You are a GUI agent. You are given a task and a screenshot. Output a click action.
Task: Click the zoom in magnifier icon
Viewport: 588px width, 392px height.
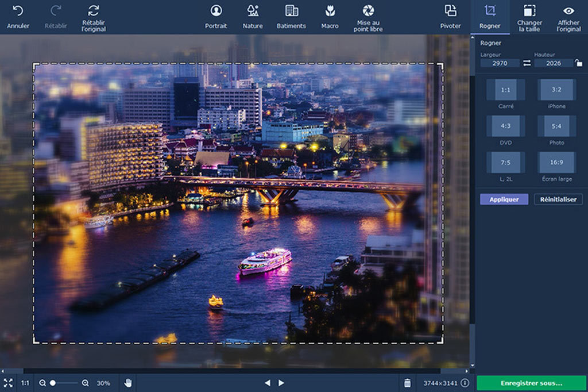pyautogui.click(x=86, y=383)
